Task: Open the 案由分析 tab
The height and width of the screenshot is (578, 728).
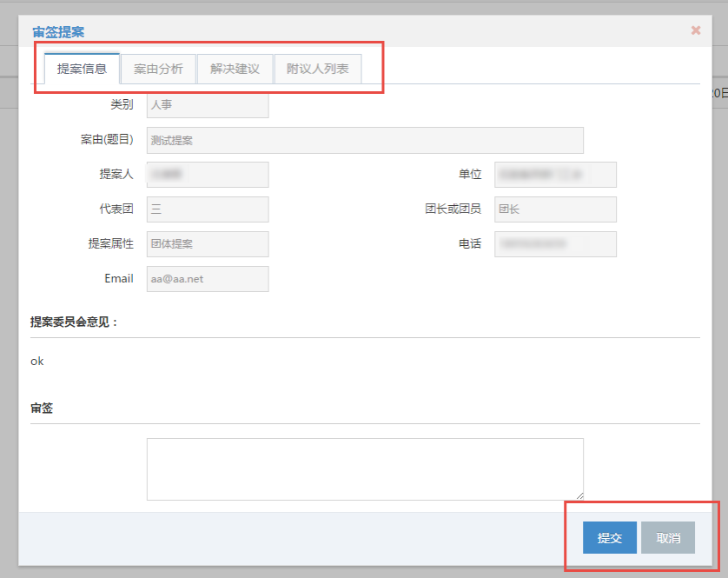Action: coord(158,69)
